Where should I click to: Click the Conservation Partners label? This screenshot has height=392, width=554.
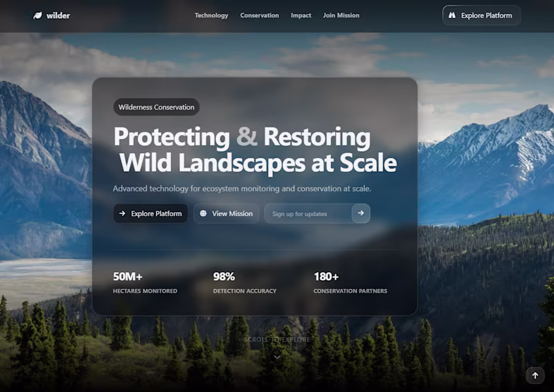click(x=350, y=291)
